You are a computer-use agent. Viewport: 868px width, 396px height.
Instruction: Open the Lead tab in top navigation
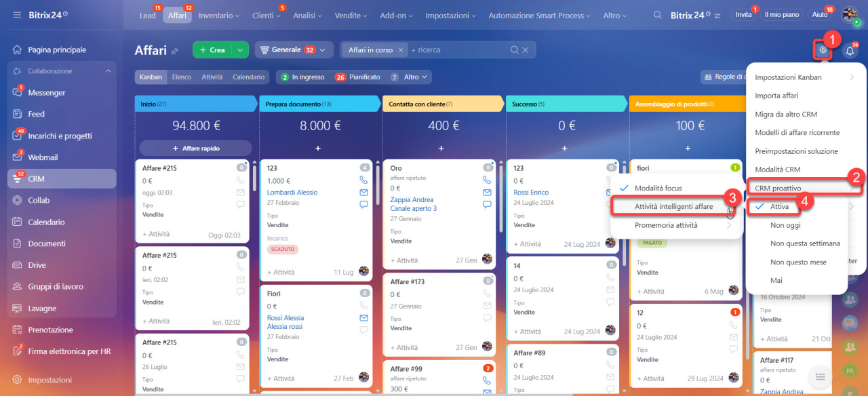147,15
